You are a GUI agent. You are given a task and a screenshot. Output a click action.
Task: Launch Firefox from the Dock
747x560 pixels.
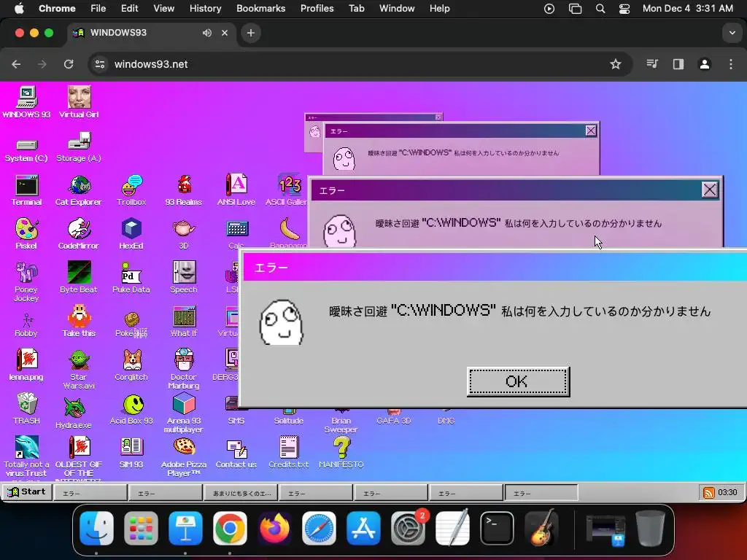274,528
